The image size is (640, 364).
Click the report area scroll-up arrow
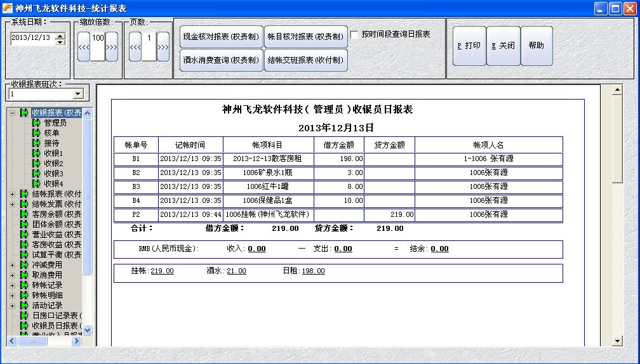click(x=617, y=89)
